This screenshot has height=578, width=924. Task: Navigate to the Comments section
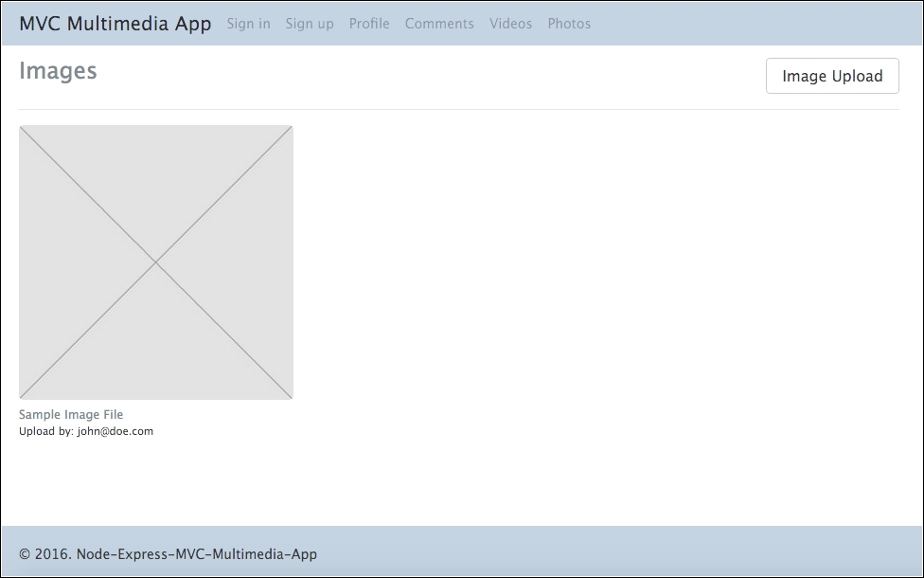(x=439, y=24)
